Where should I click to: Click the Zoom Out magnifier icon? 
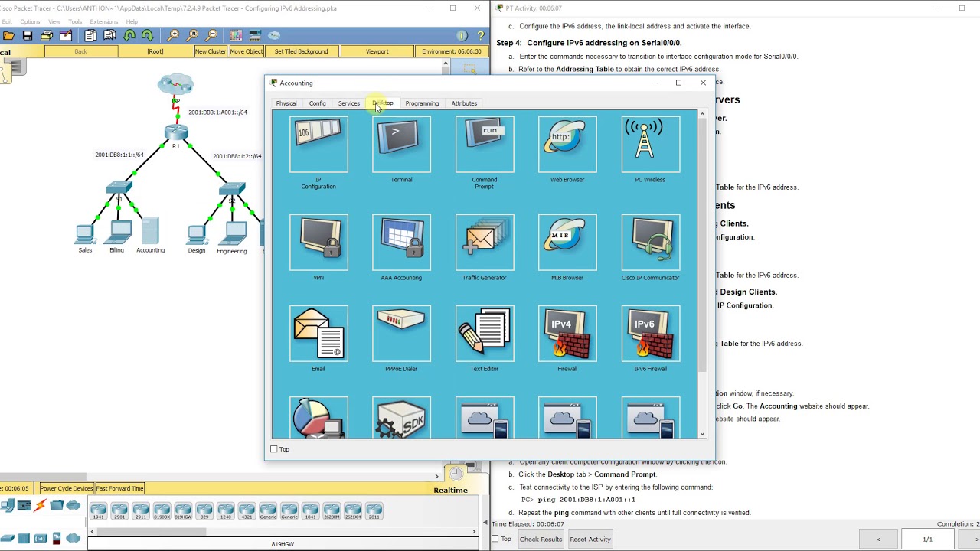coord(211,35)
